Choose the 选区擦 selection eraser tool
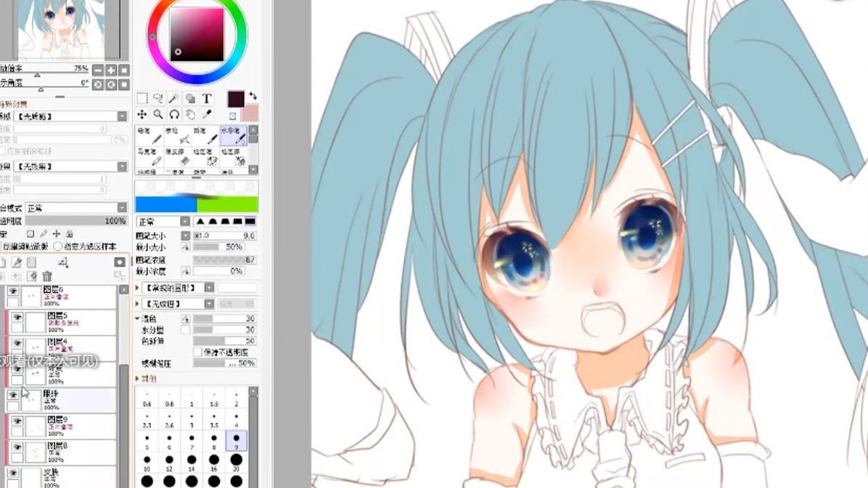Screen dimensions: 868x488 click(233, 157)
